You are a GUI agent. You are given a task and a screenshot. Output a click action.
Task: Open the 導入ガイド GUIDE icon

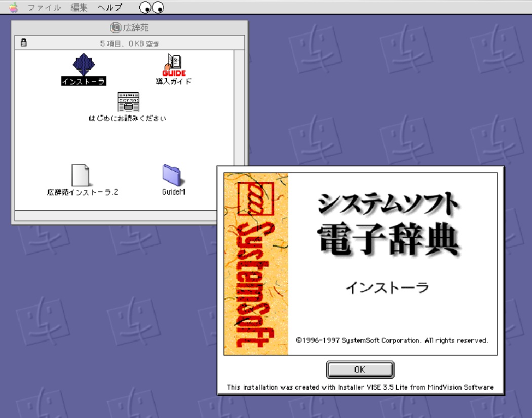point(174,65)
